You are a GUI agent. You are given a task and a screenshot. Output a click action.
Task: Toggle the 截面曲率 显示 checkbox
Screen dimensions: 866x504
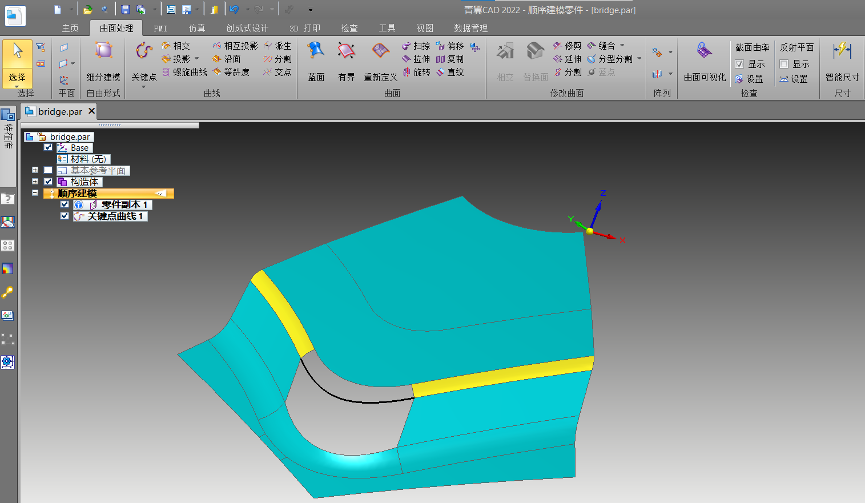[x=739, y=63]
